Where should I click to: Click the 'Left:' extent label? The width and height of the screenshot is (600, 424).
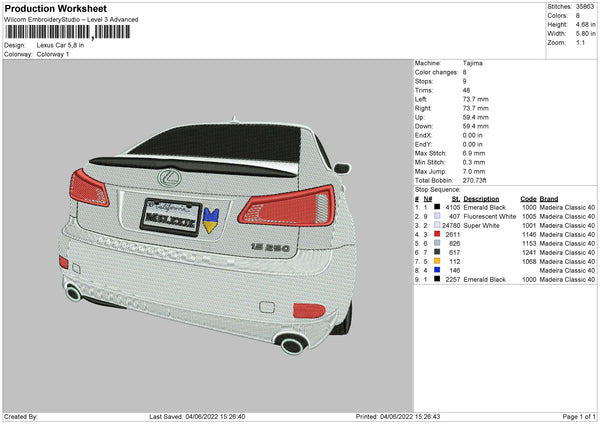(421, 99)
